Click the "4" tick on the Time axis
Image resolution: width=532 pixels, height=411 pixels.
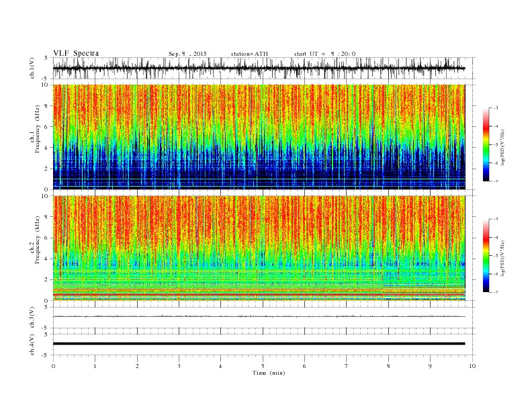click(x=220, y=366)
